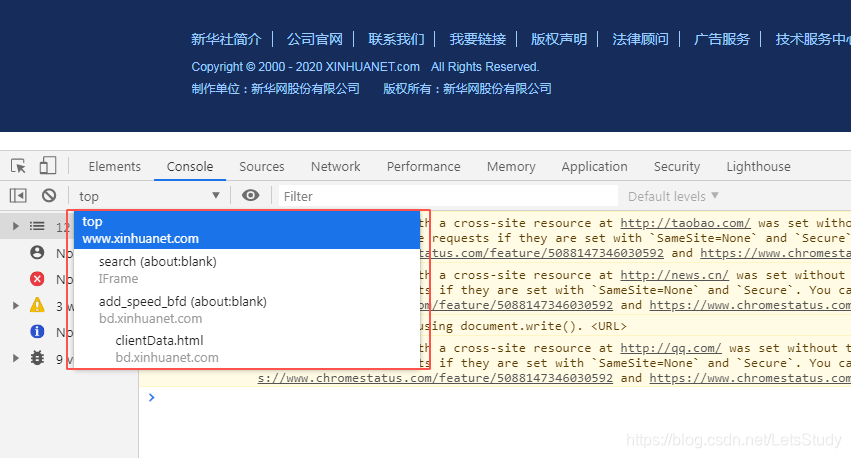Create live expression with eye icon
This screenshot has height=458, width=851.
250,195
